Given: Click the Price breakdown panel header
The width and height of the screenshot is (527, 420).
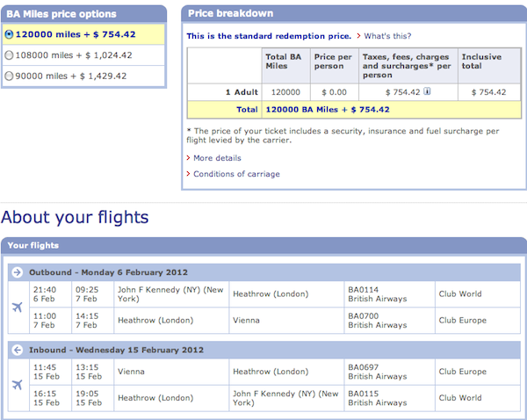Looking at the screenshot, I should 354,13.
